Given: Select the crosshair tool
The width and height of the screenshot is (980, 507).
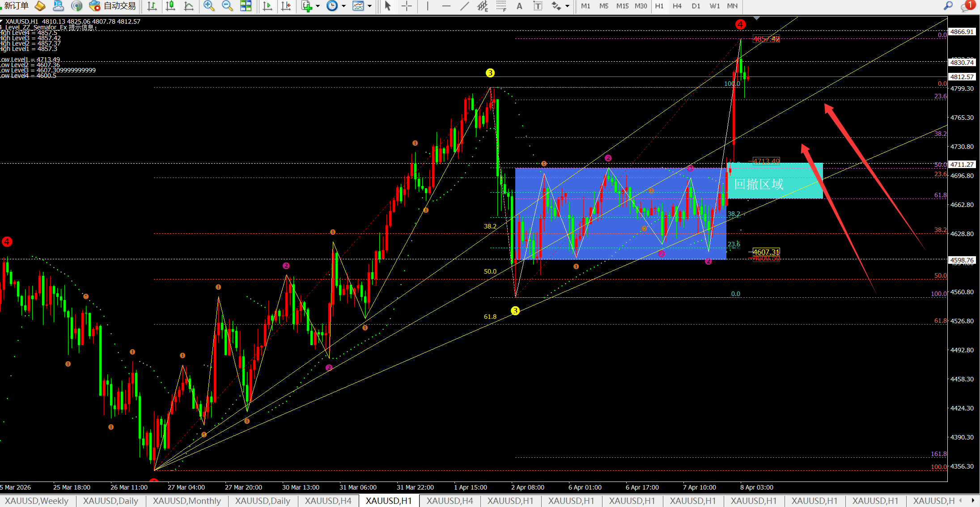Looking at the screenshot, I should [407, 6].
